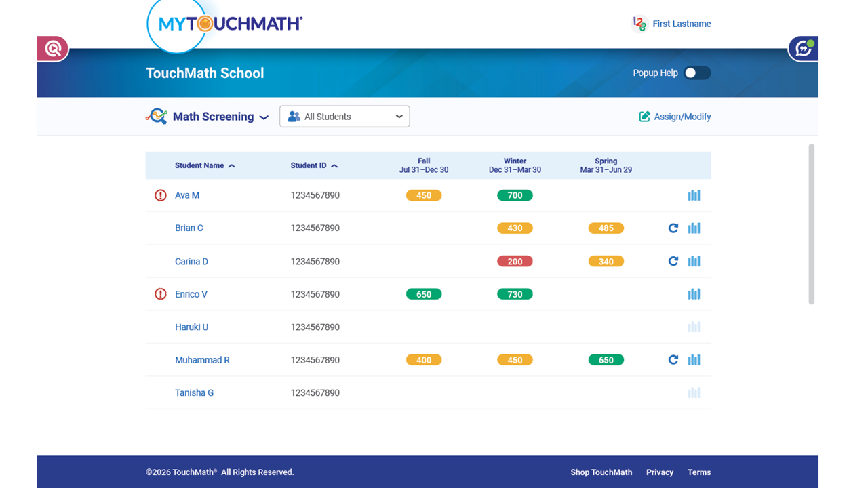868x488 pixels.
Task: View the bar chart report for Muhammad R
Action: tap(694, 360)
